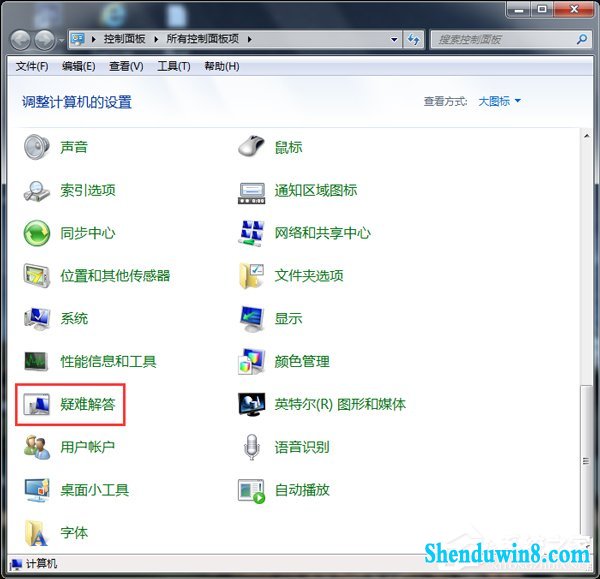
Task: Click the 声音 link
Action: (74, 147)
